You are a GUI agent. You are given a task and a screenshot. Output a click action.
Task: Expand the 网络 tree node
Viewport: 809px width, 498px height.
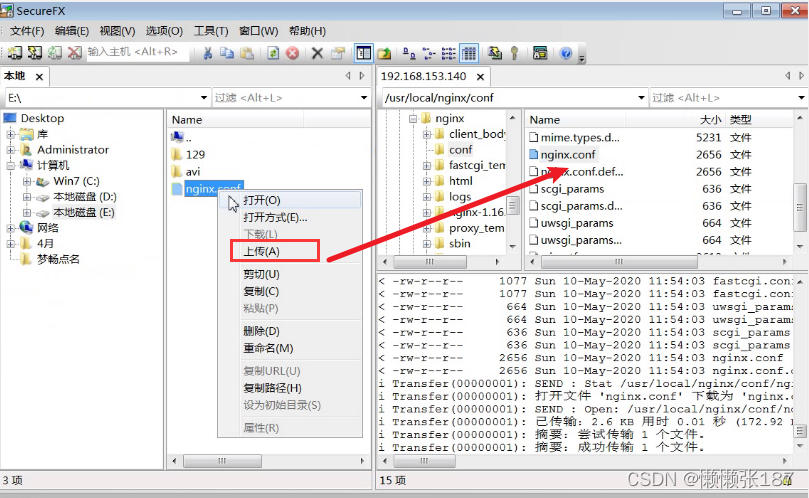[x=10, y=228]
